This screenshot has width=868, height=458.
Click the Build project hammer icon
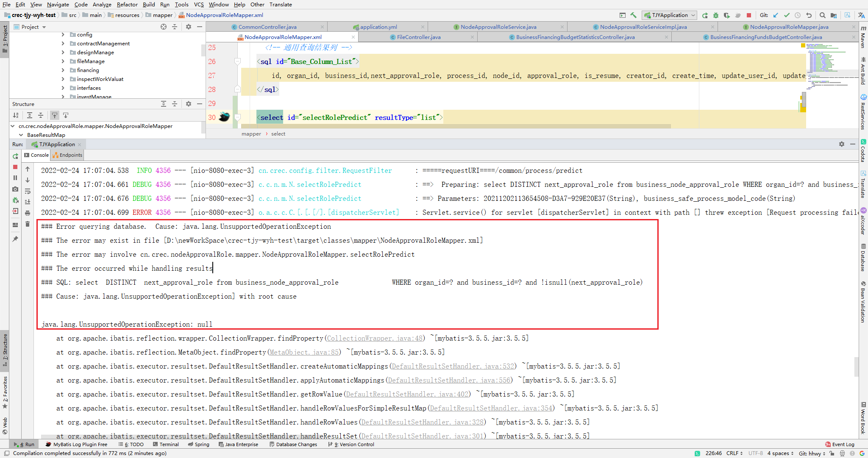point(634,15)
